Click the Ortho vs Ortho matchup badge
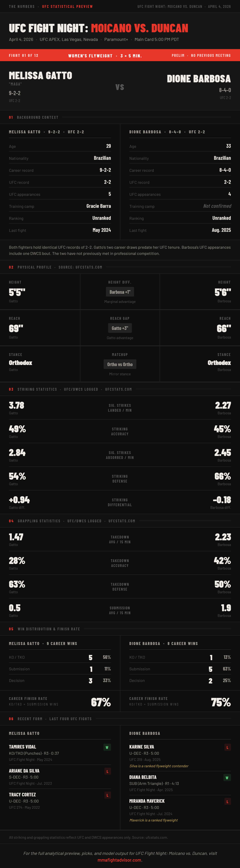Viewport: 240px width, 868px height. pyautogui.click(x=120, y=364)
